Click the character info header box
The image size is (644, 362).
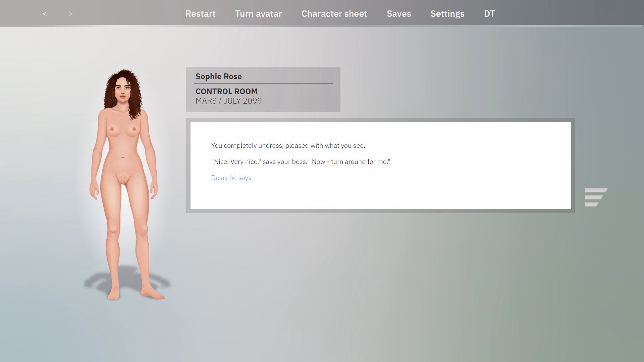coord(263,89)
